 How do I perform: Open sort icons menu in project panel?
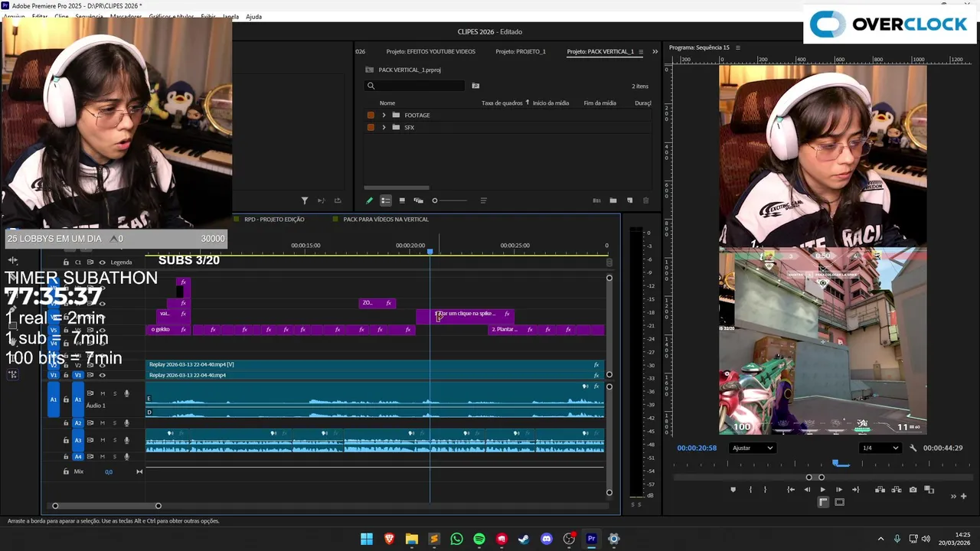click(x=483, y=201)
